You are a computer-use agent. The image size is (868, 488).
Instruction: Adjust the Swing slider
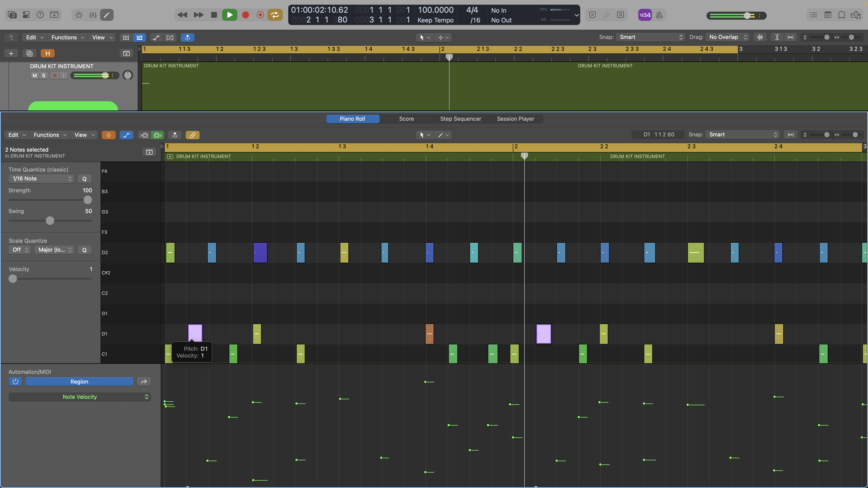[50, 220]
